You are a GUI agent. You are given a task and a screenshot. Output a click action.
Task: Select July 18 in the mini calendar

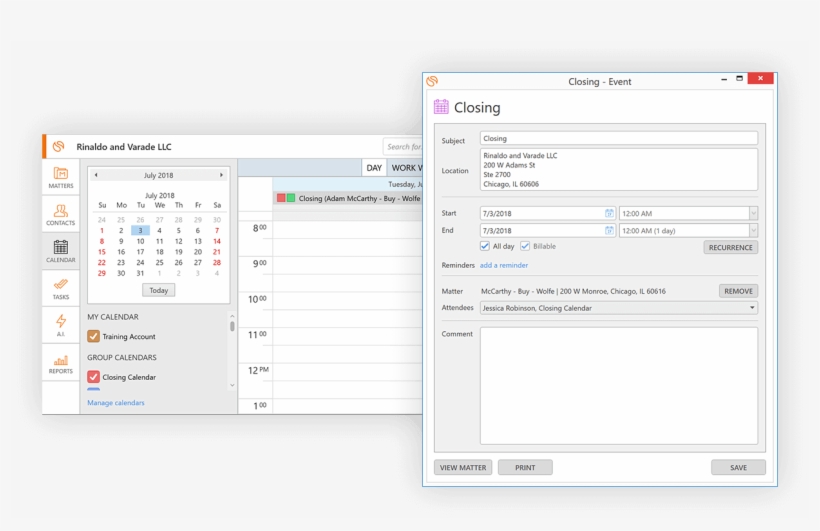click(160, 252)
